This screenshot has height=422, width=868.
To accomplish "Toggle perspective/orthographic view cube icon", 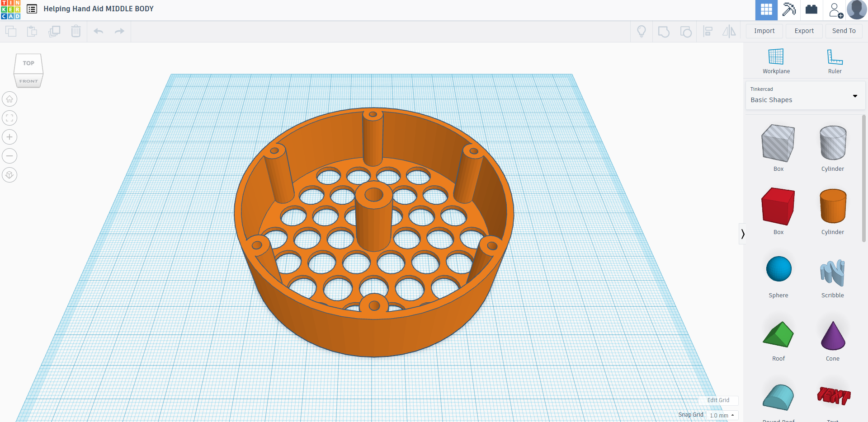I will (x=9, y=175).
